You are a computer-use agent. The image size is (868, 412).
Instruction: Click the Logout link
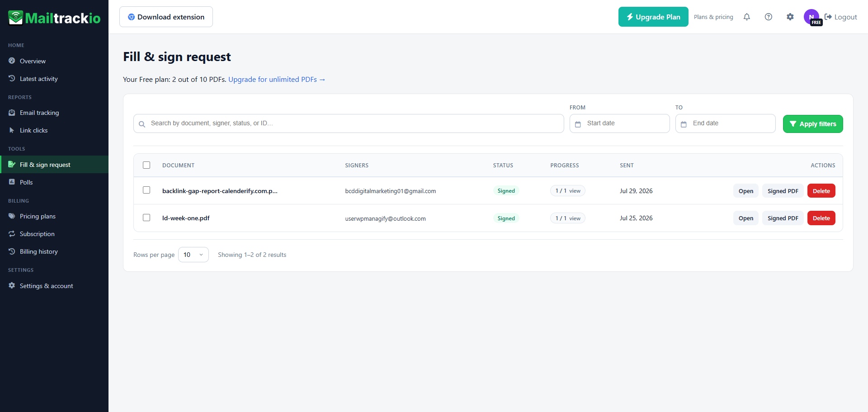(841, 17)
